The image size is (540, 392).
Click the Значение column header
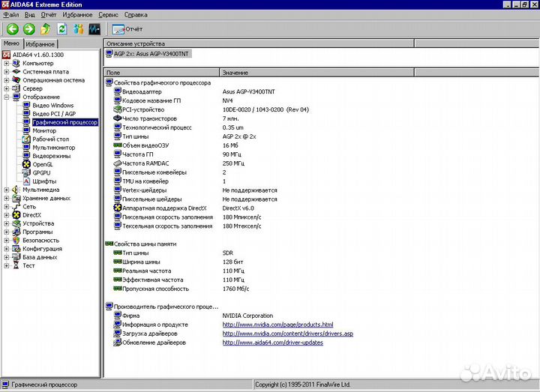(316, 73)
